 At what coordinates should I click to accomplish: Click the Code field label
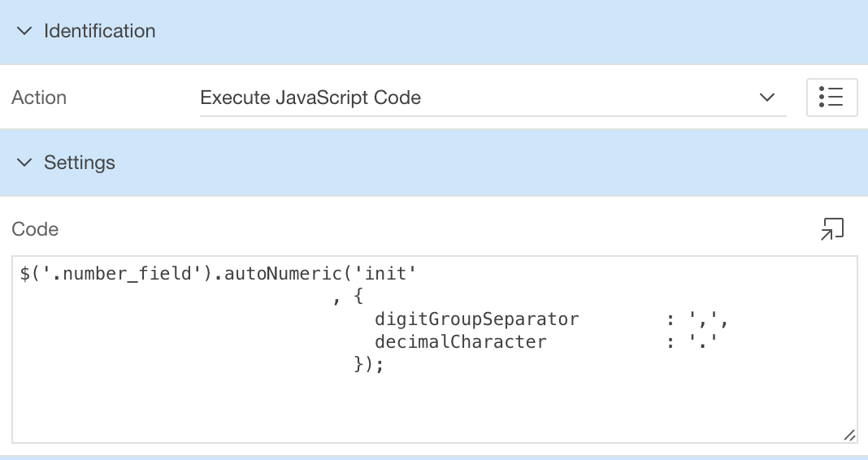[35, 230]
